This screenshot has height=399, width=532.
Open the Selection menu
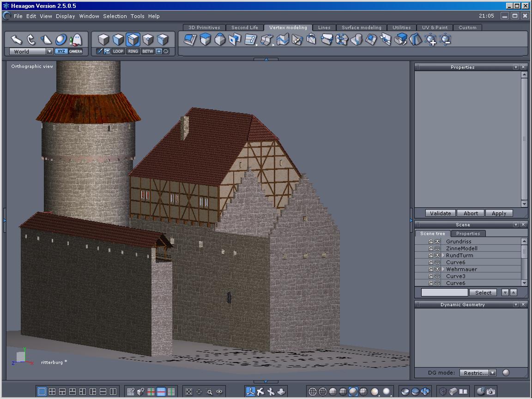[x=115, y=16]
